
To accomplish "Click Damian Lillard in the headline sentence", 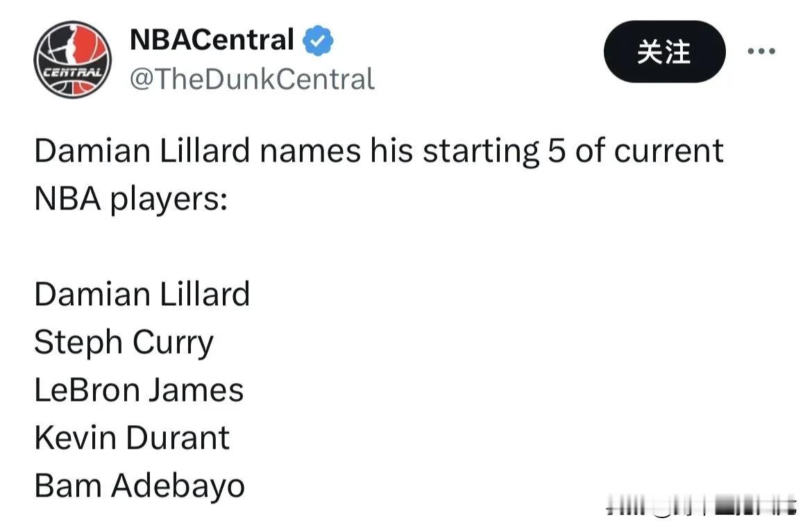I will point(142,151).
